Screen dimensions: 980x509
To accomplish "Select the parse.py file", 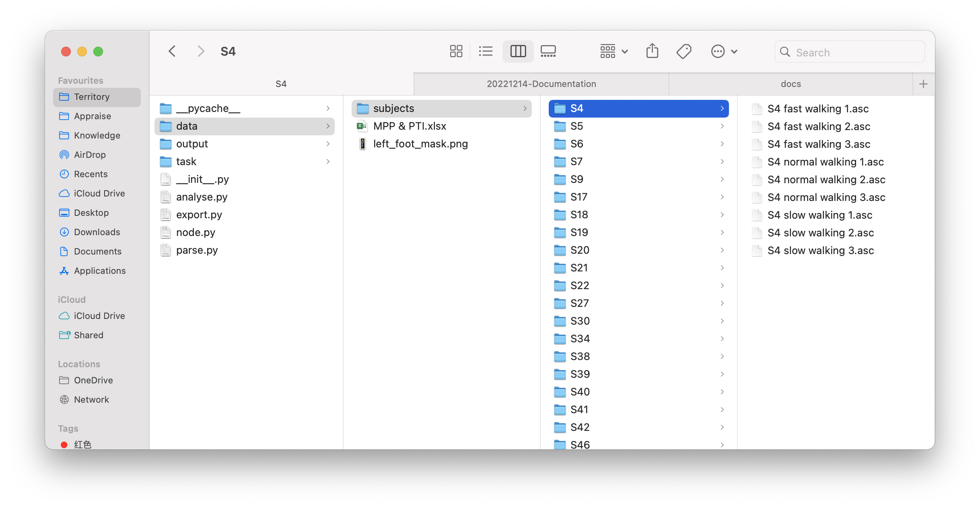I will (245, 250).
